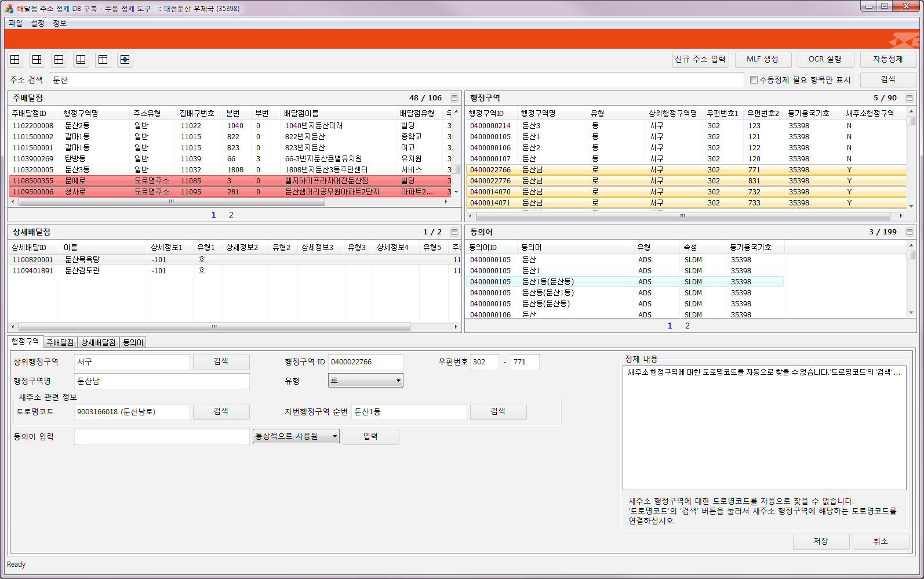This screenshot has height=579, width=924.
Task: Select layout icon with full-height right column
Action: (37, 60)
